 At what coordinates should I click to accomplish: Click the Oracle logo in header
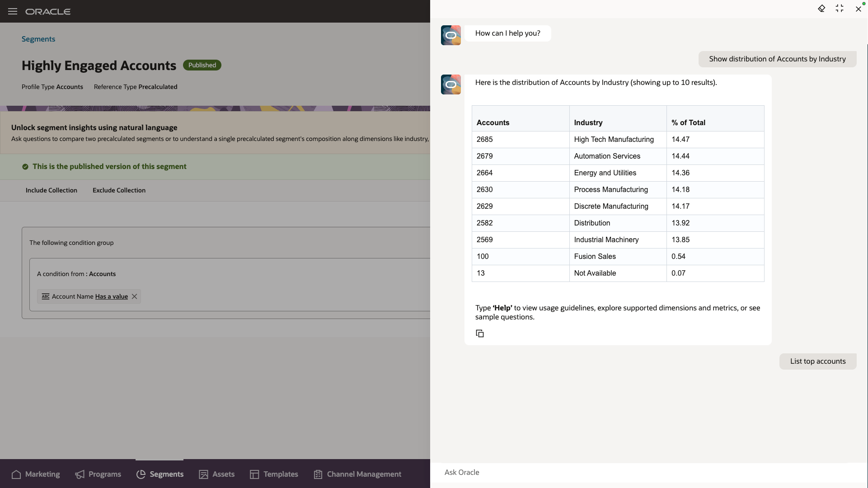[48, 11]
